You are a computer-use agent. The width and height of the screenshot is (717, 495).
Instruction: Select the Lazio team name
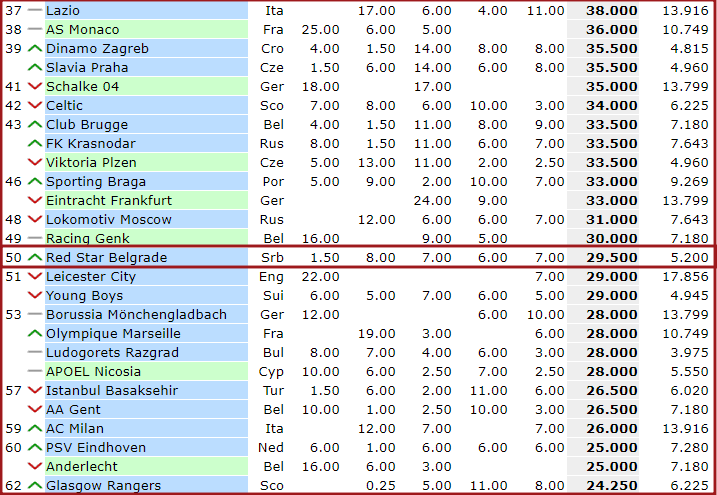pos(63,11)
